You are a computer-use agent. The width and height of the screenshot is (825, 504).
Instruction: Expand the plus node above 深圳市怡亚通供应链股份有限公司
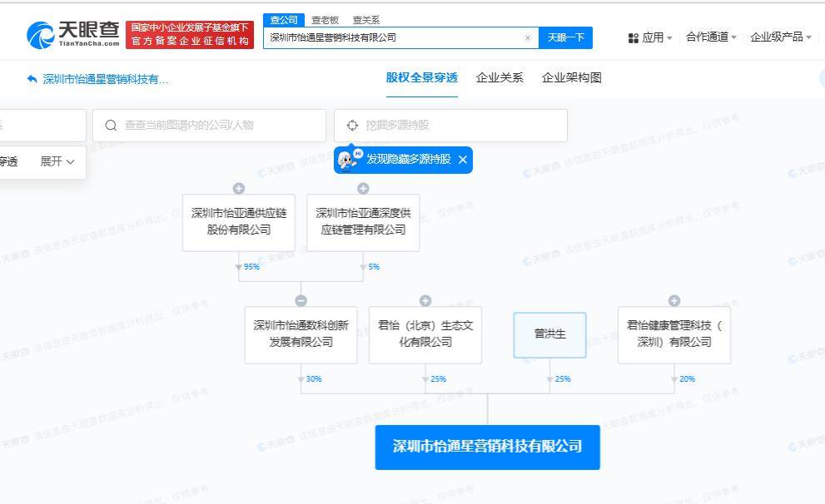[x=238, y=188]
